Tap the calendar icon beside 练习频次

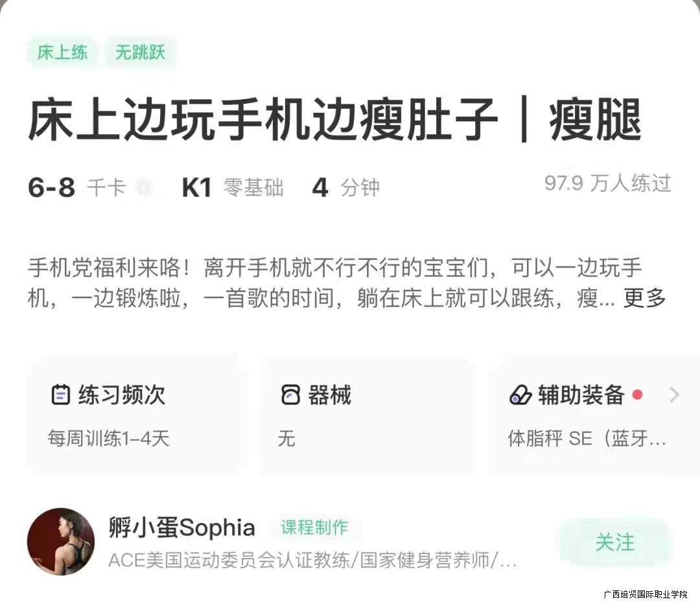[x=61, y=395]
